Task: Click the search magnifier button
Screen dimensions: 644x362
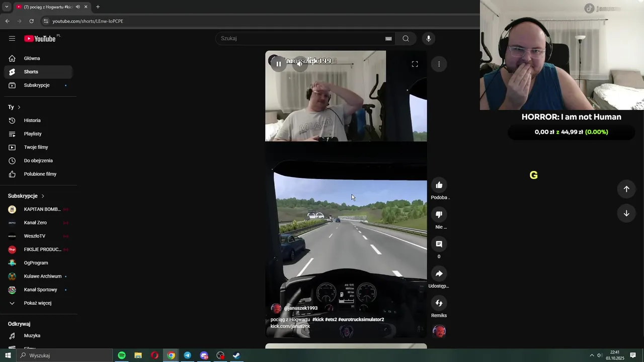Action: (x=406, y=39)
